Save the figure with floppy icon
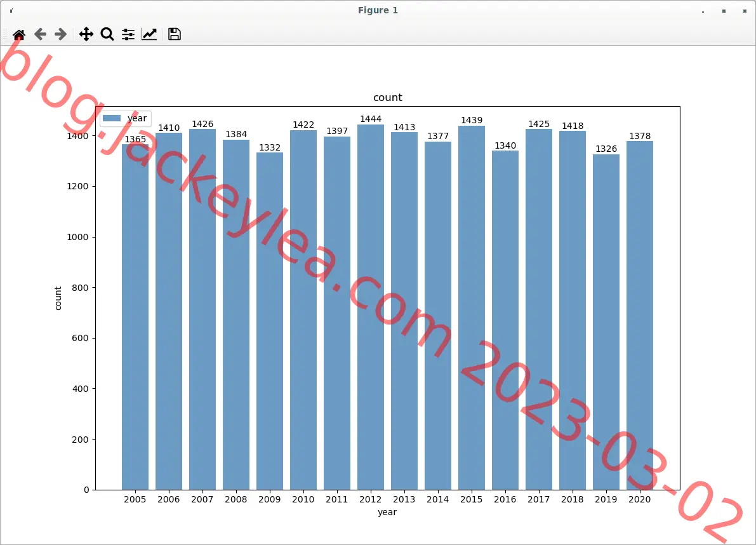756x545 pixels. tap(175, 34)
